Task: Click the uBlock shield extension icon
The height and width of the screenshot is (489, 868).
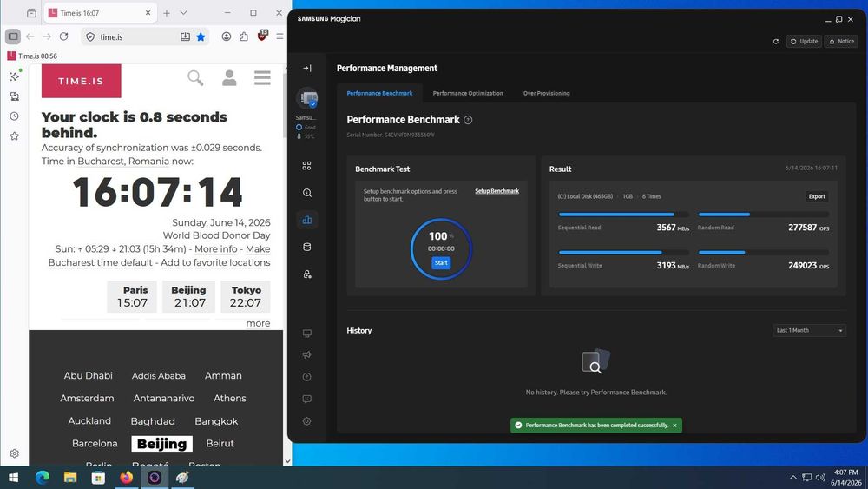Action: [262, 36]
